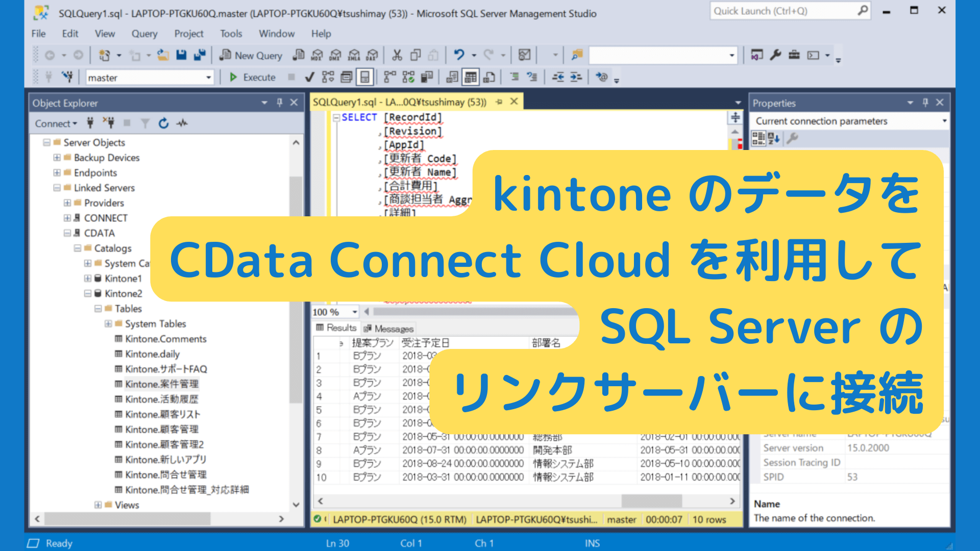Image resolution: width=980 pixels, height=551 pixels.
Task: Click the Cut scissors icon
Action: tap(397, 55)
